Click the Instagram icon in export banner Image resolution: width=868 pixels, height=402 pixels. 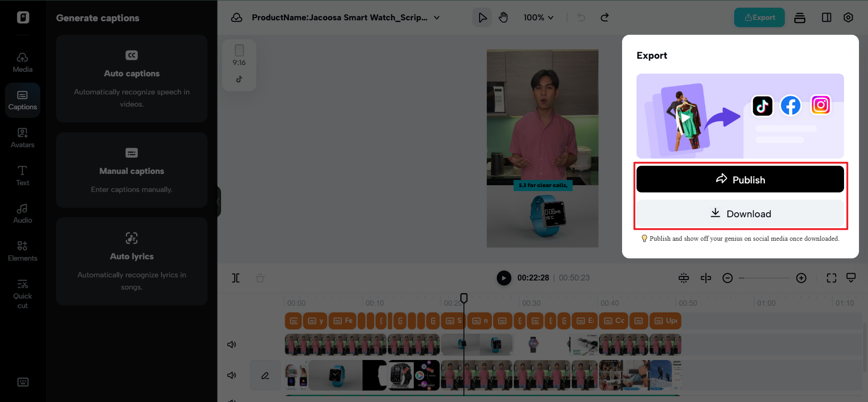(x=821, y=105)
